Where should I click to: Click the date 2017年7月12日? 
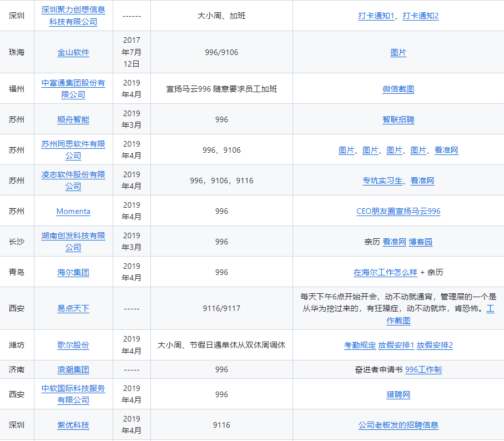pos(132,52)
